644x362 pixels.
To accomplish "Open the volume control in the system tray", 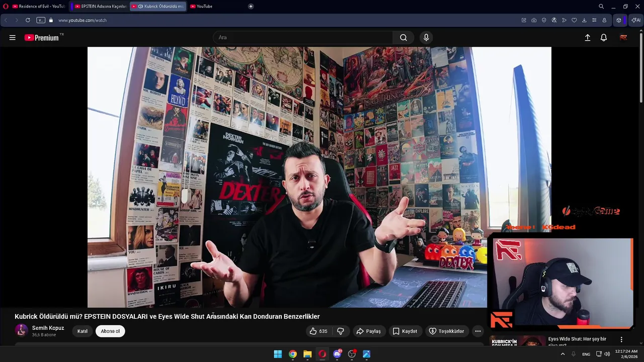I will point(607,354).
